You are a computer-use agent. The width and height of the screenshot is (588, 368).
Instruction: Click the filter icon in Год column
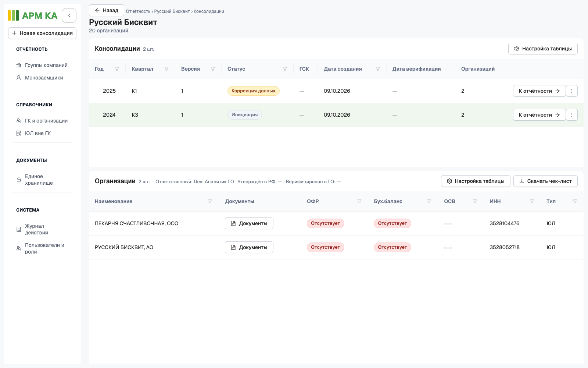[x=117, y=69]
